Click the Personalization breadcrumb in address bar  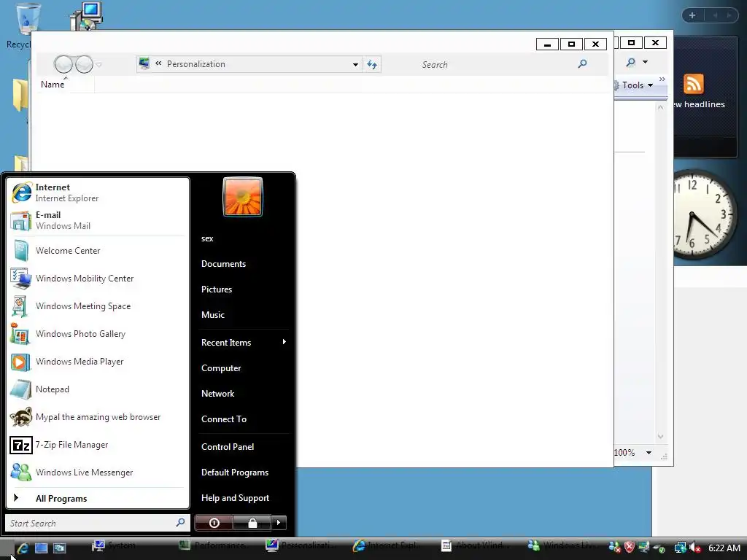(196, 64)
